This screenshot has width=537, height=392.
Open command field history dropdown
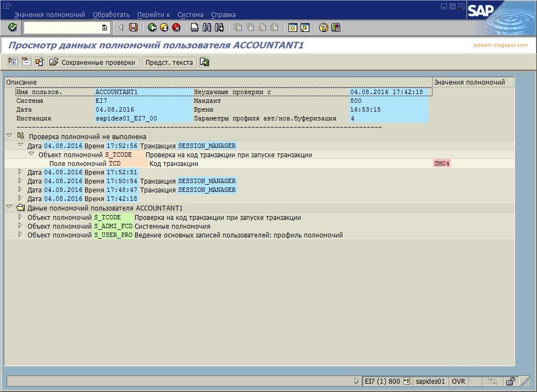[104, 27]
